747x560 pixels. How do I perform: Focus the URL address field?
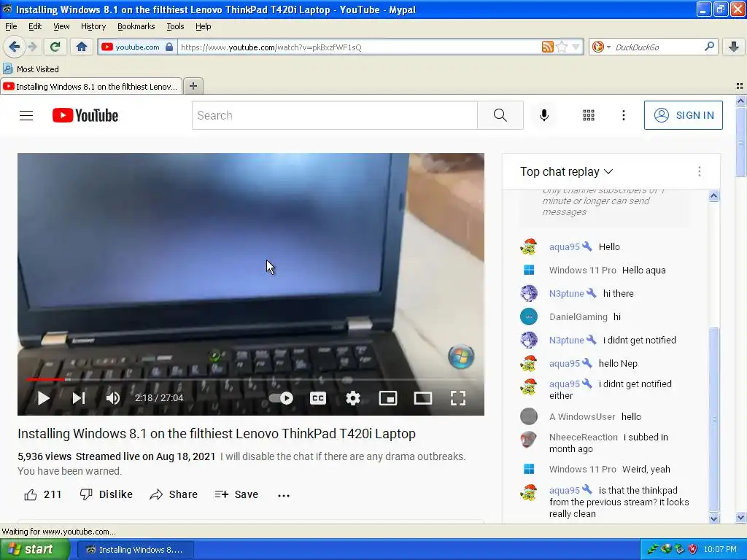360,47
